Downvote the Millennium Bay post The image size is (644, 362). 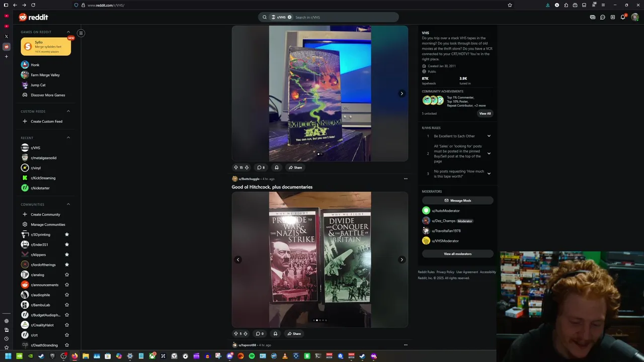247,167
